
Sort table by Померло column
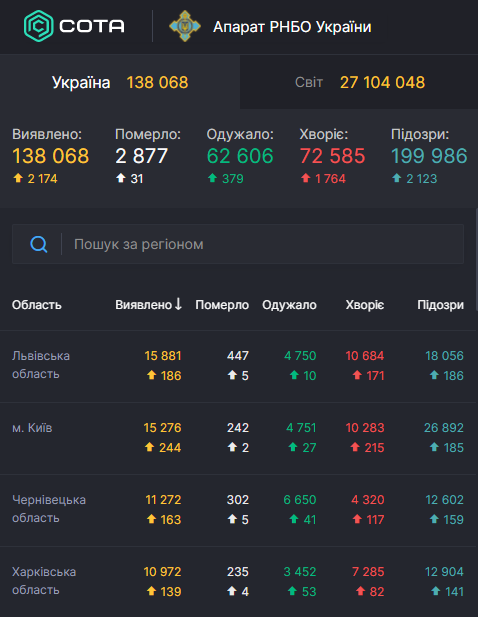222,305
